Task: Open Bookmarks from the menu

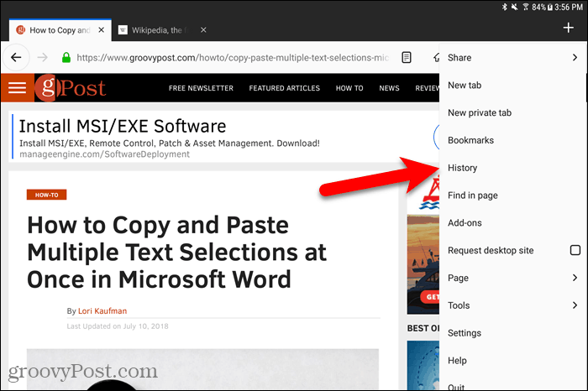Action: click(513, 140)
